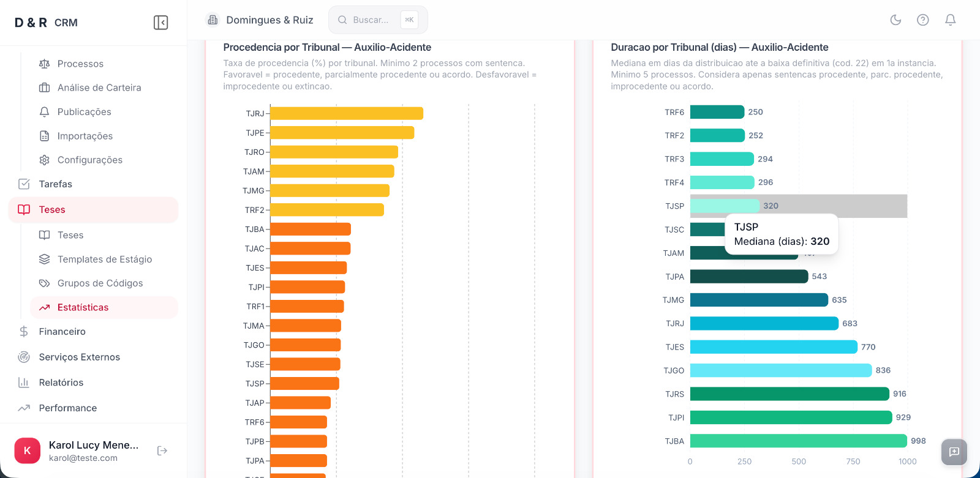
Task: Open notifications bell icon
Action: 950,20
